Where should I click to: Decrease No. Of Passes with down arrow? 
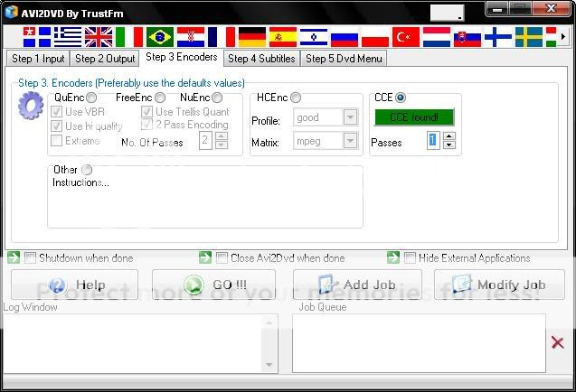click(222, 145)
